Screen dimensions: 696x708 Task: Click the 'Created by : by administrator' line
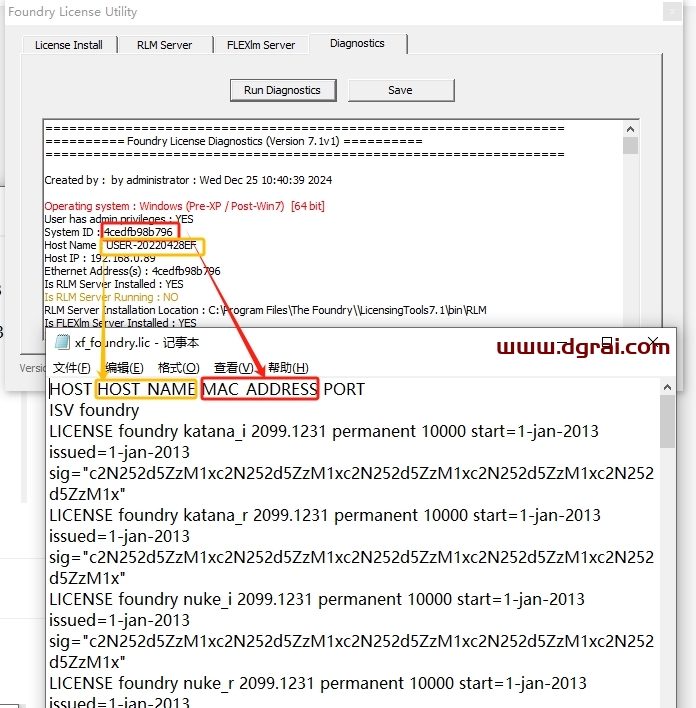(x=188, y=180)
